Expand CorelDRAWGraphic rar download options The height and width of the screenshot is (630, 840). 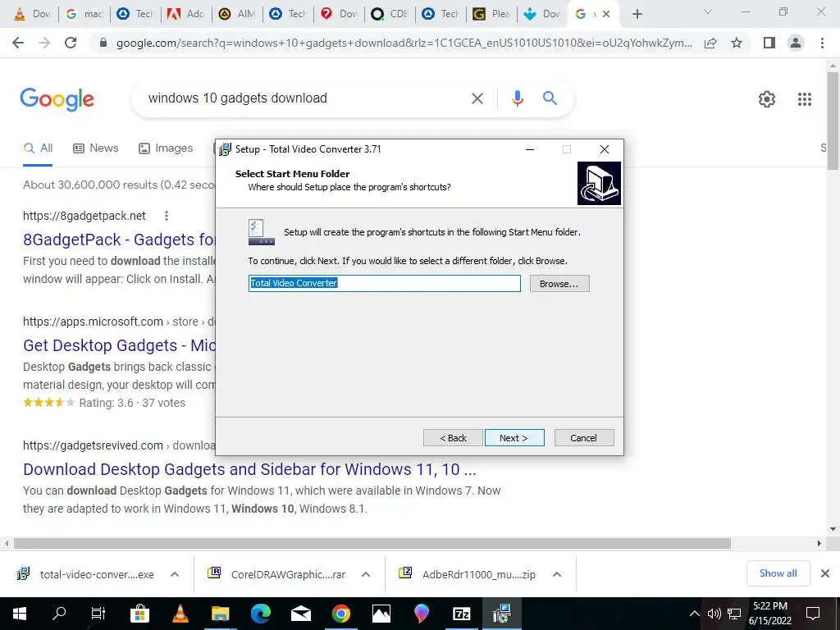click(x=366, y=574)
